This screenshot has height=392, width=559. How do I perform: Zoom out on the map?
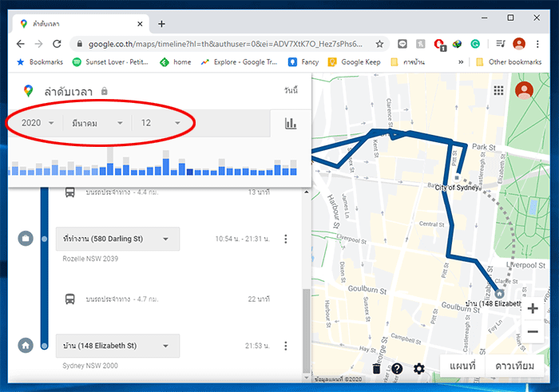[533, 332]
